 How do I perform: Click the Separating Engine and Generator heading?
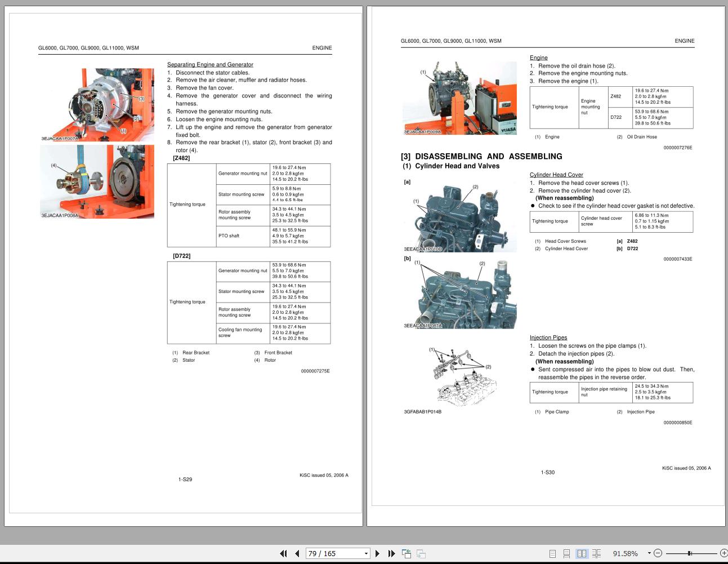click(210, 64)
